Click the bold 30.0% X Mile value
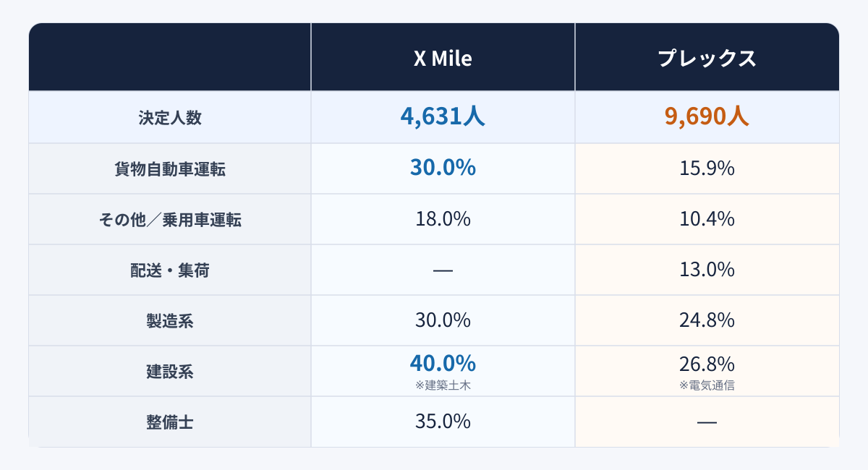The width and height of the screenshot is (868, 470). click(443, 168)
